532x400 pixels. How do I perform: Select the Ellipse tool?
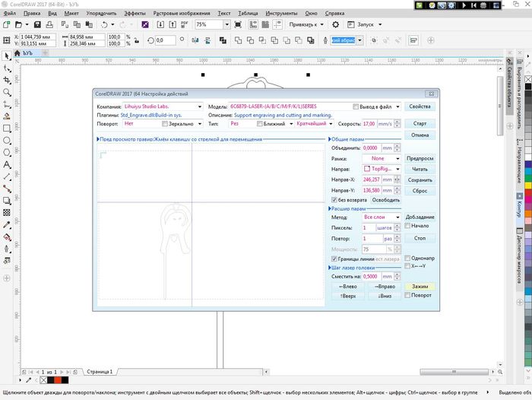point(7,141)
